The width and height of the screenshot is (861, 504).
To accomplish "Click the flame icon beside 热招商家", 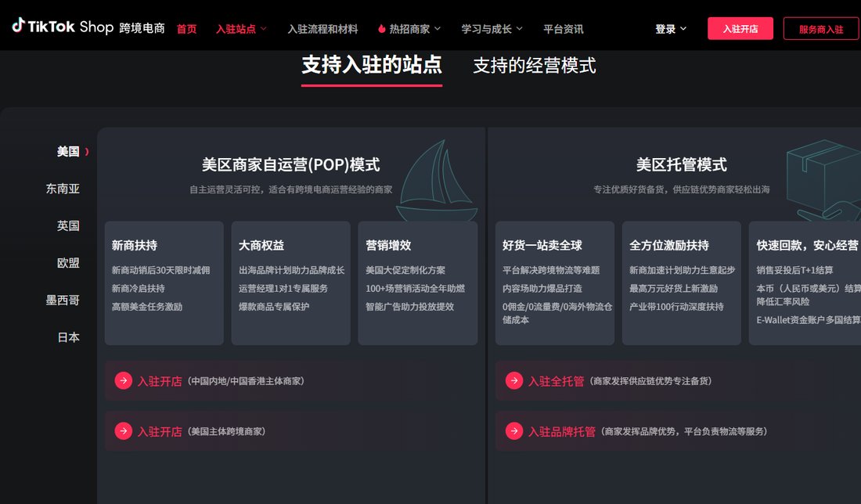I will [x=382, y=28].
